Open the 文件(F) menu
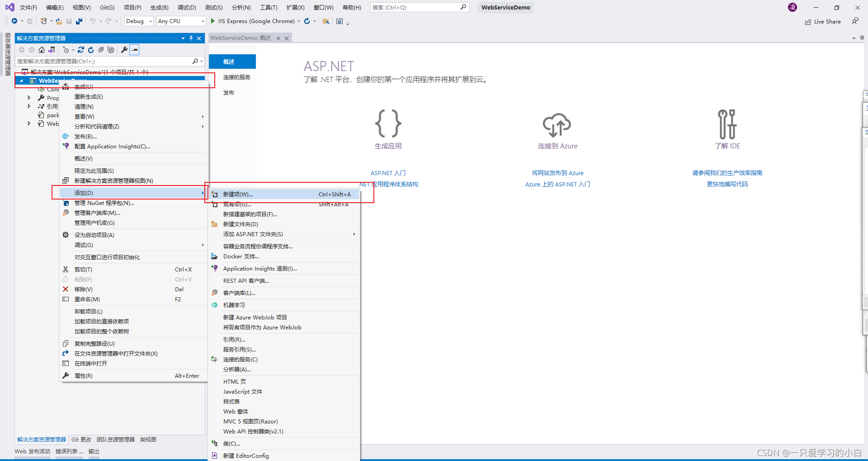The height and width of the screenshot is (461, 868). [28, 8]
